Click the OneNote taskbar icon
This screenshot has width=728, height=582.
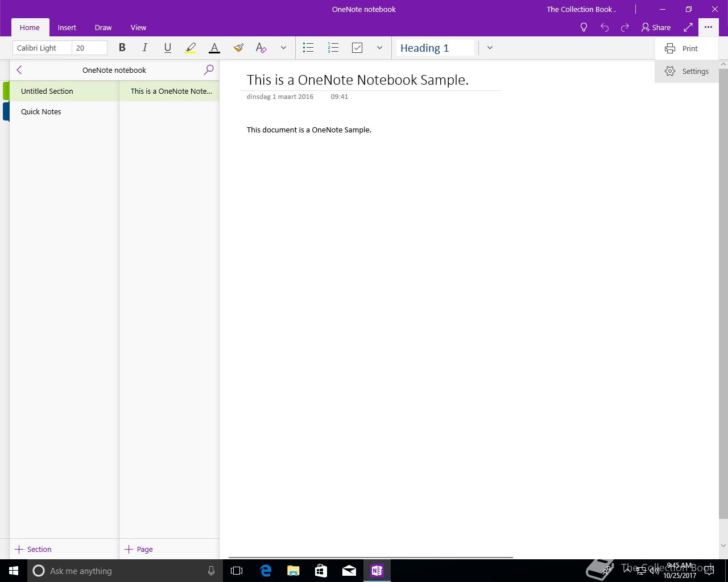(x=377, y=571)
